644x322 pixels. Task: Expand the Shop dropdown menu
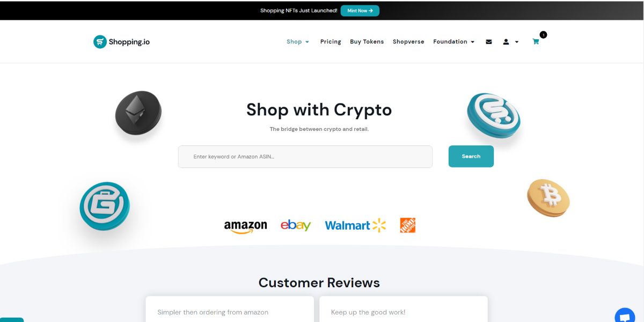click(297, 41)
